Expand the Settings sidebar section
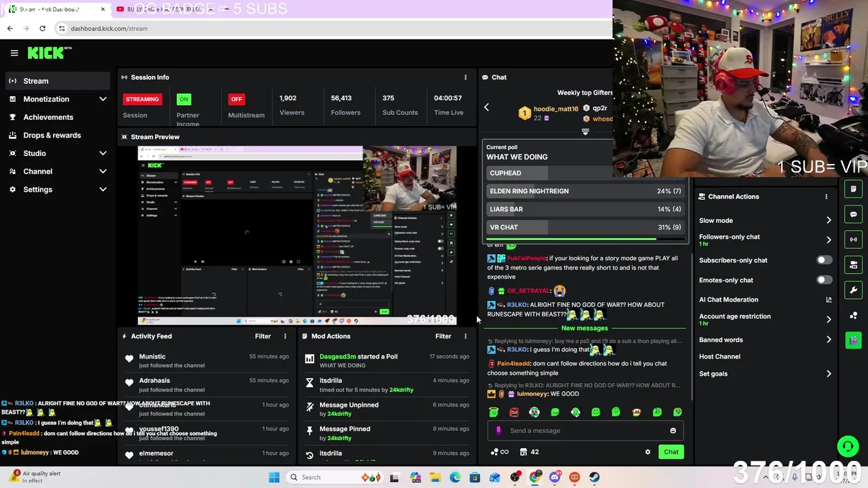This screenshot has height=488, width=868. click(x=103, y=190)
